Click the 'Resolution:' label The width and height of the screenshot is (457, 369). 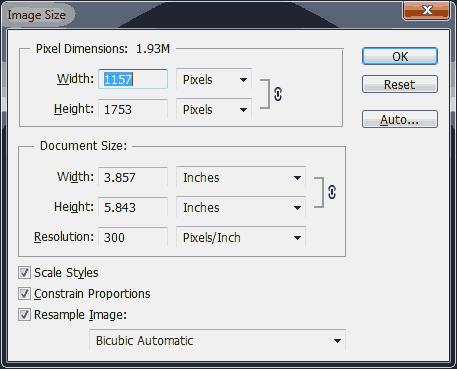point(64,237)
